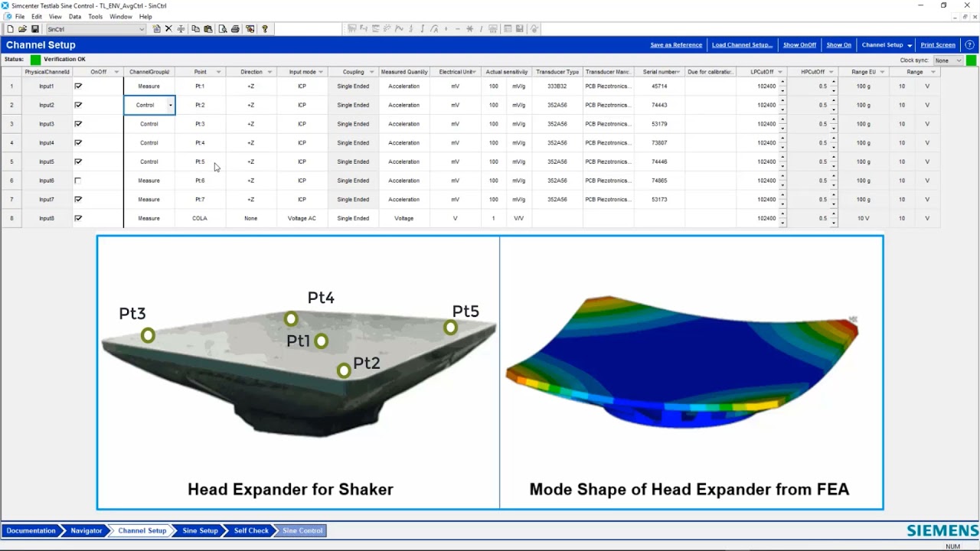Select the Channel Setup workflow tab
The width and height of the screenshot is (980, 551).
[x=142, y=530]
